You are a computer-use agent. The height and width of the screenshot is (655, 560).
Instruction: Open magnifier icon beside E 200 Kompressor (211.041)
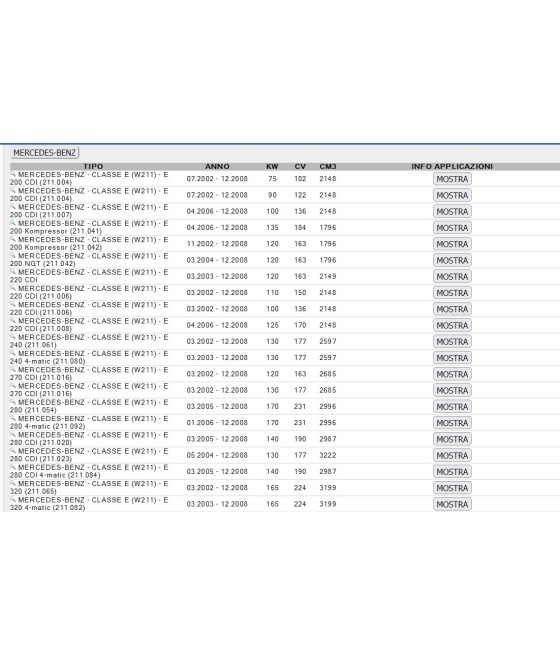point(13,223)
